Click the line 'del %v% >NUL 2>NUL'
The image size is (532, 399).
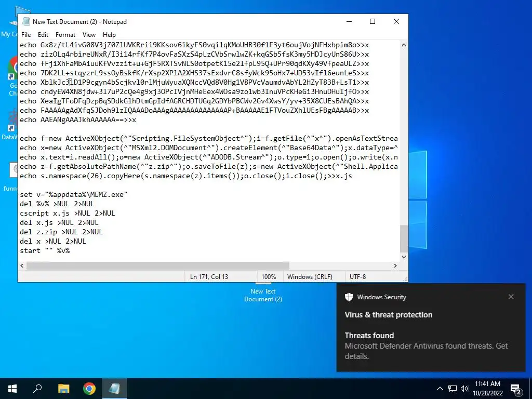pos(57,204)
